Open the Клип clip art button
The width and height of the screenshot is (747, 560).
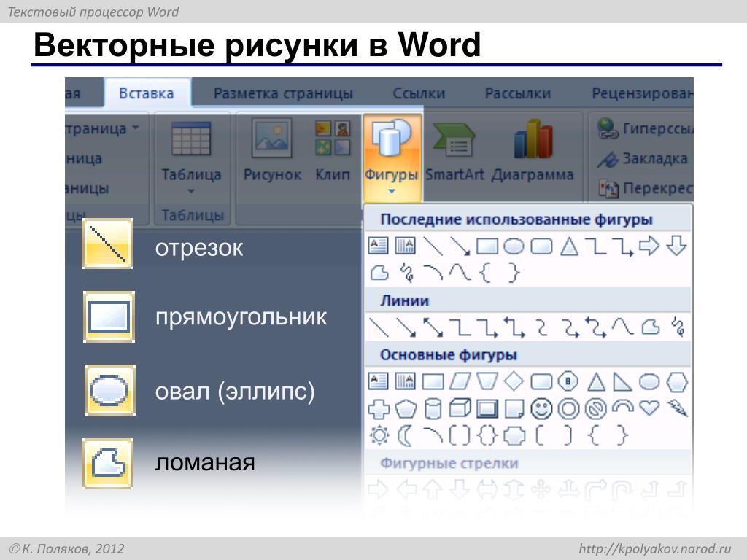click(x=333, y=151)
